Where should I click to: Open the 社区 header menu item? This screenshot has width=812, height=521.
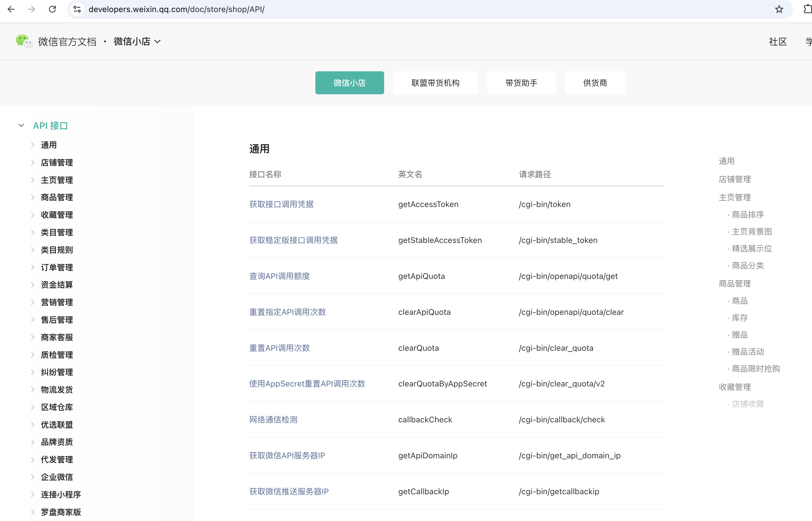pyautogui.click(x=777, y=42)
